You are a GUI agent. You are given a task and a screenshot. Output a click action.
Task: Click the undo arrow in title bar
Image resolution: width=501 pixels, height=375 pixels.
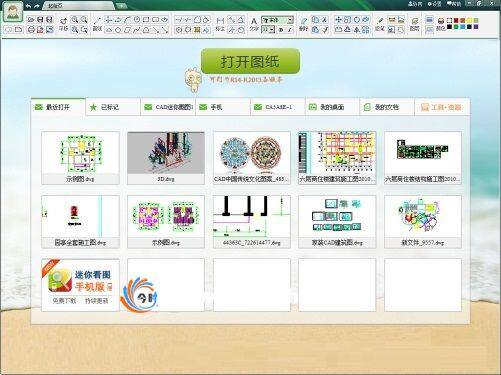pyautogui.click(x=28, y=6)
